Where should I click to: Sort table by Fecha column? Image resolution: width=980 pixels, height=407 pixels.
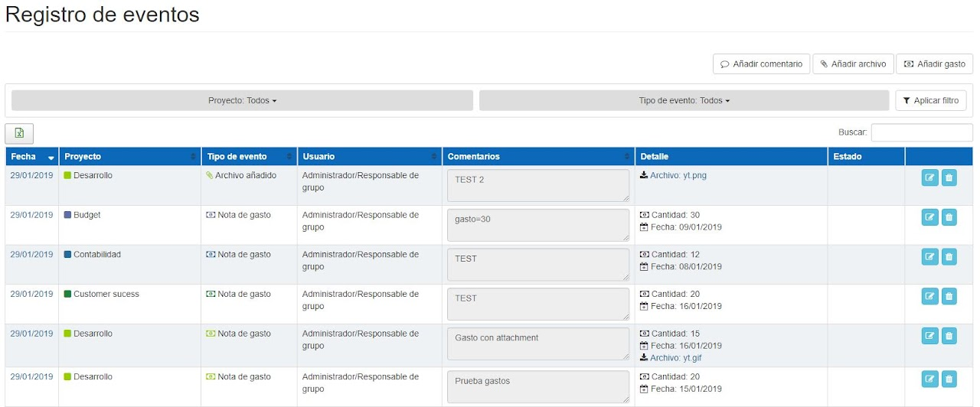point(31,157)
